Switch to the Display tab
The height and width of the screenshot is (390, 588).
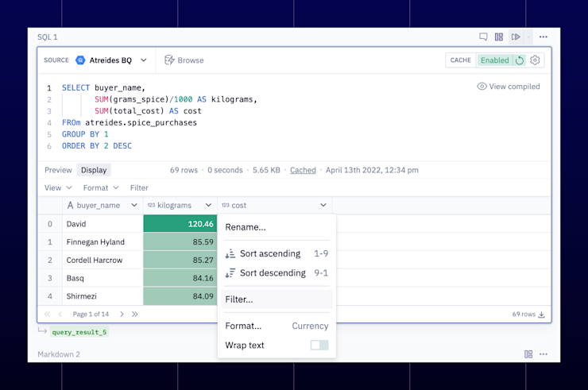[94, 170]
